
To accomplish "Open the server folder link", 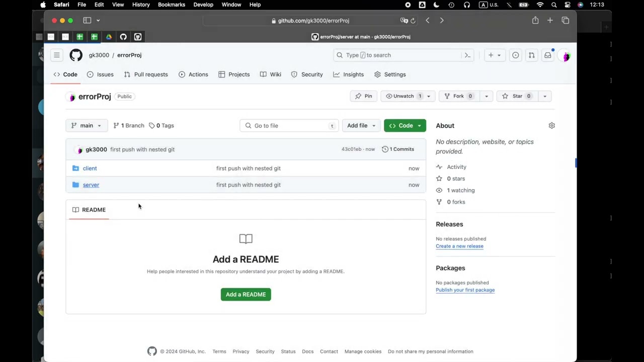I will pyautogui.click(x=91, y=185).
